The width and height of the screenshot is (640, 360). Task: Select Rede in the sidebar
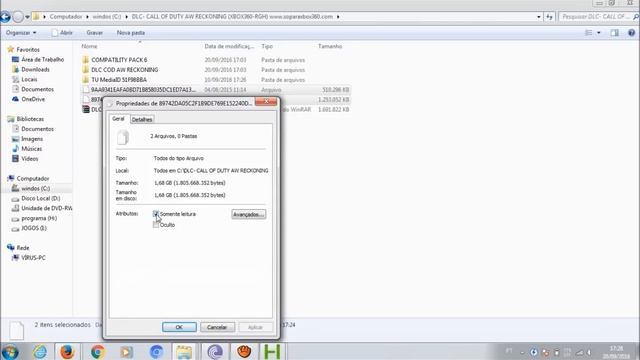[22, 248]
